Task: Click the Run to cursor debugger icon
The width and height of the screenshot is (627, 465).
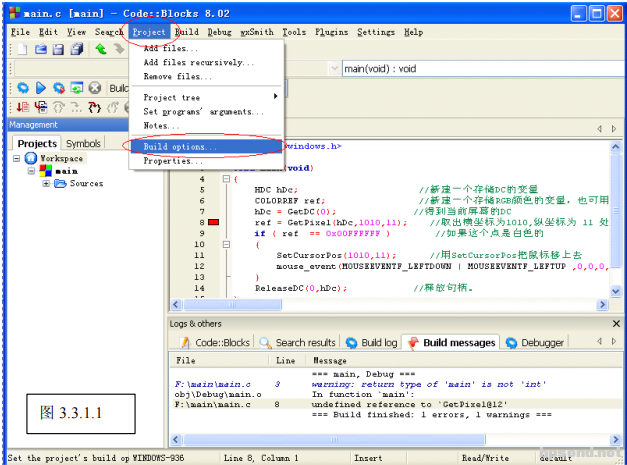Action: click(x=40, y=107)
